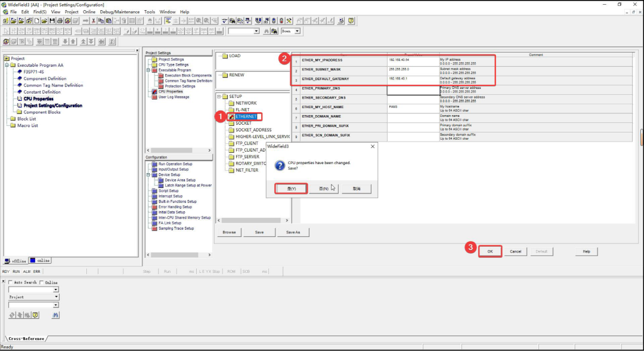This screenshot has height=351, width=644.
Task: Open the LOAD folder
Action: 235,56
